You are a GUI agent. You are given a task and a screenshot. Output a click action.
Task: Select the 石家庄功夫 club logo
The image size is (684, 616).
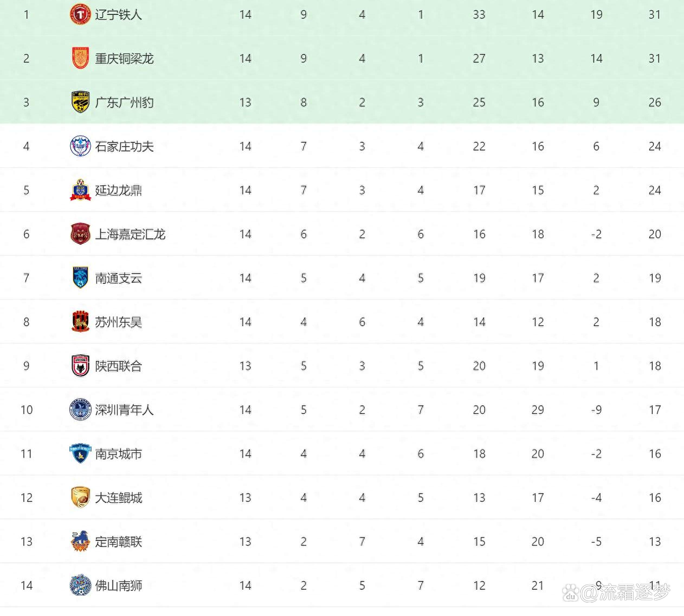(80, 146)
